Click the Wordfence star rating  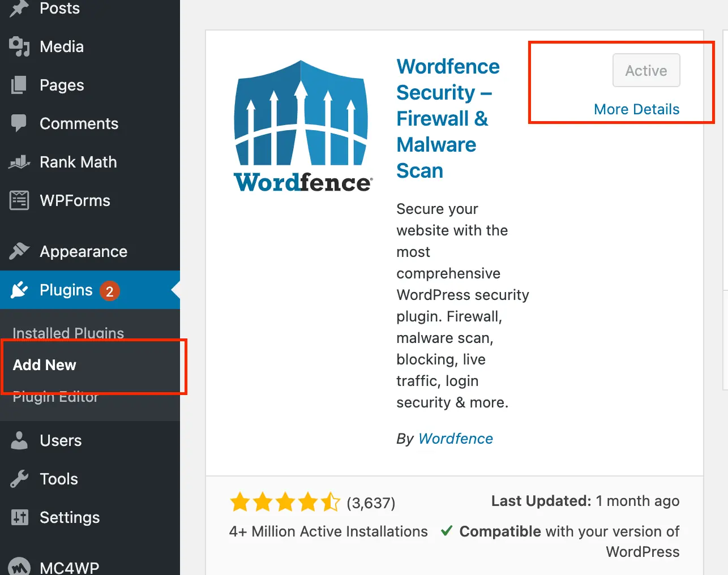click(x=285, y=503)
